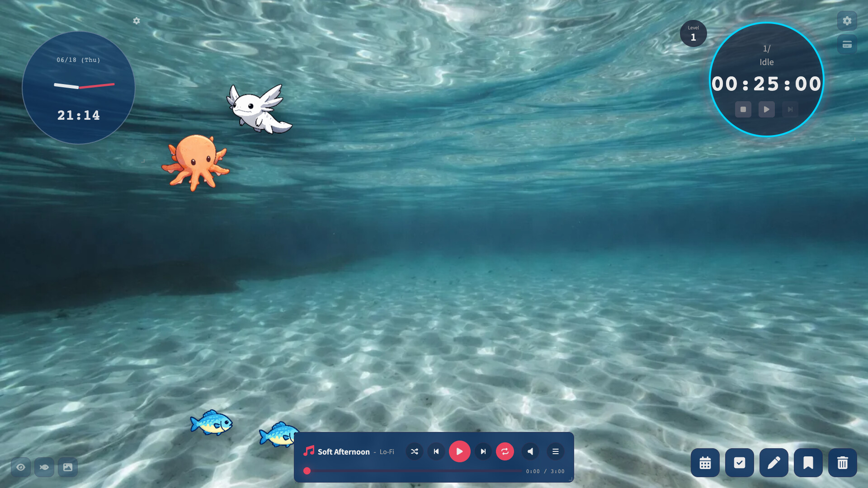Click the red music note icon

click(309, 450)
